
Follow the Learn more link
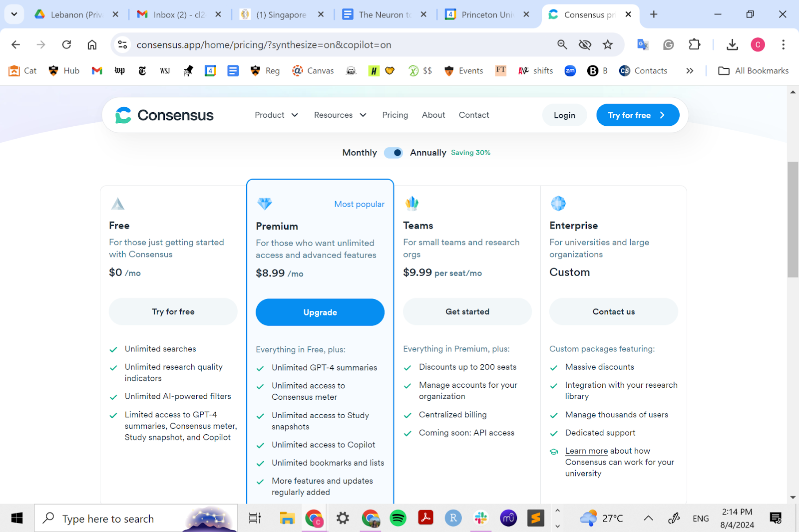pos(586,451)
